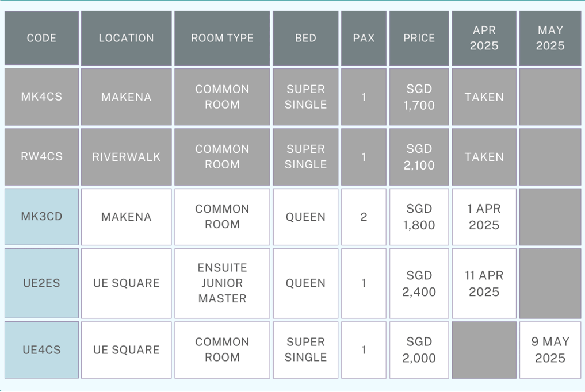Viewport: 585px width, 392px height.
Task: Select the 1 APR 2025 availability cell
Action: pyautogui.click(x=484, y=217)
